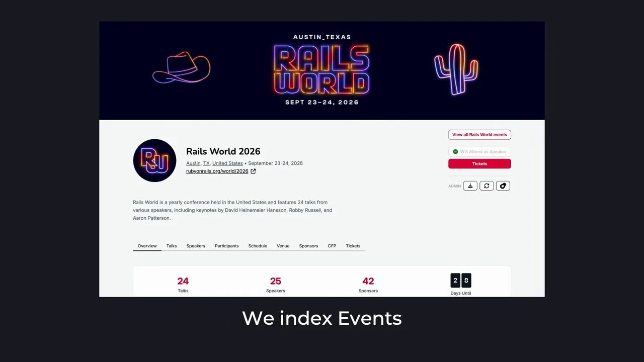Click the ADMIN label text
Screen dimensions: 644x362
tap(454, 186)
